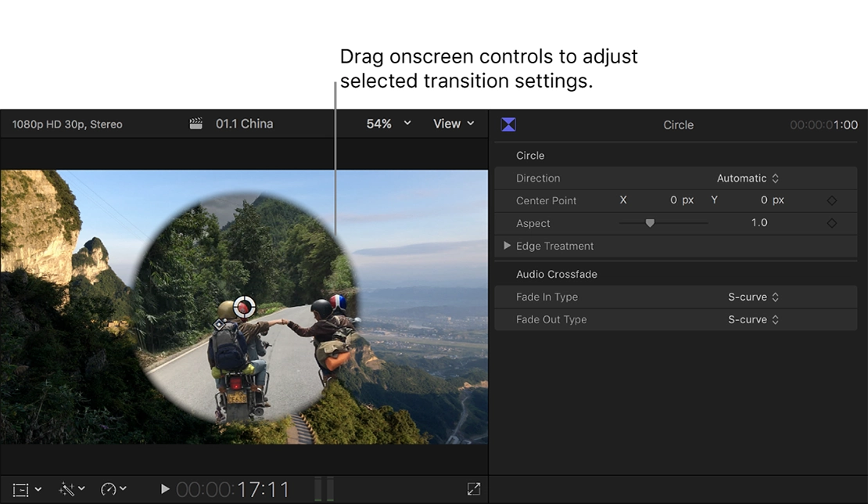Image resolution: width=868 pixels, height=504 pixels.
Task: Open the 54% zoom level menu
Action: (x=388, y=124)
